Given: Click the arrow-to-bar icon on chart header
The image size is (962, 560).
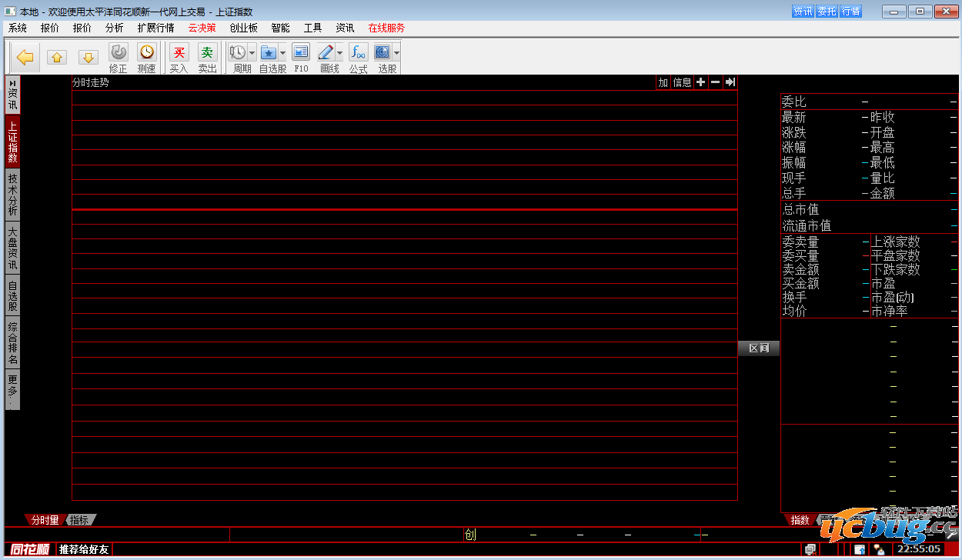Looking at the screenshot, I should (x=730, y=82).
